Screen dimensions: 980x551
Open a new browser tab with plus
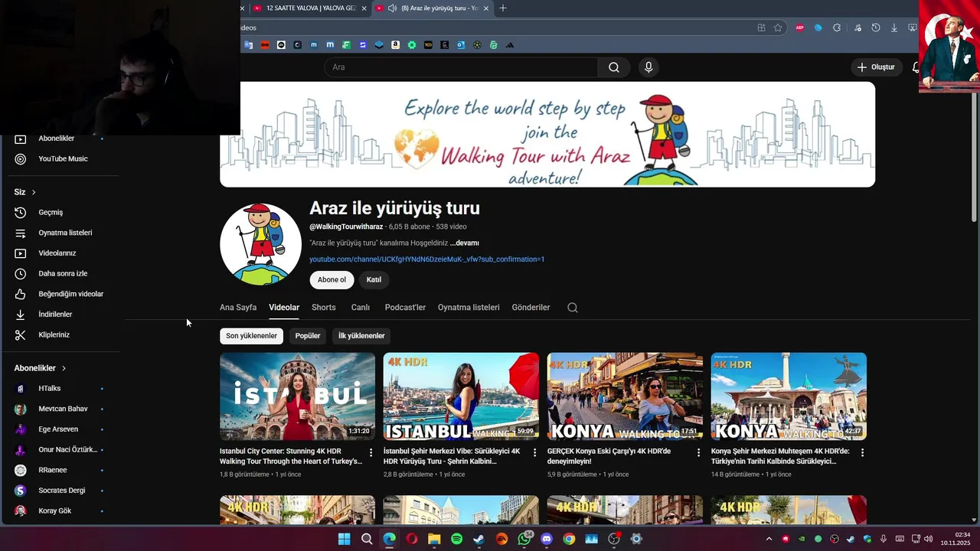(503, 8)
